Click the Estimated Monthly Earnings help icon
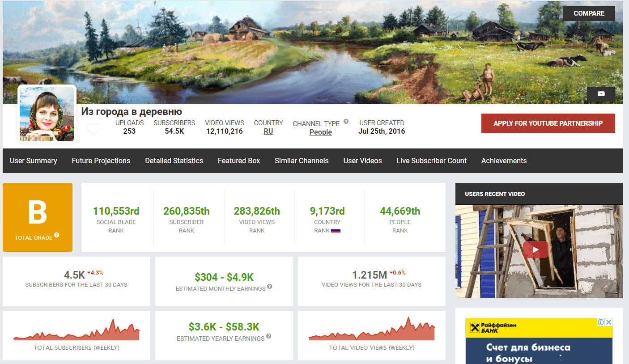The width and height of the screenshot is (629, 364). click(x=270, y=287)
